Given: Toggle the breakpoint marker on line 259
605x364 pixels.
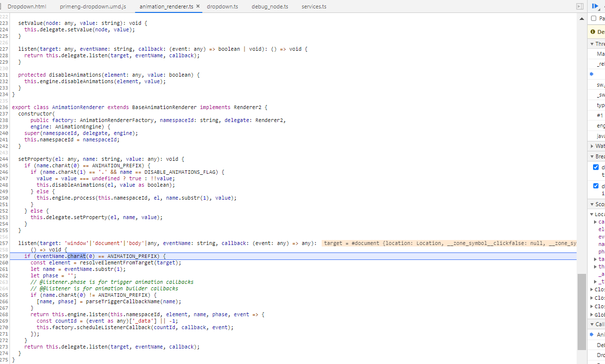Looking at the screenshot, I should [4, 256].
